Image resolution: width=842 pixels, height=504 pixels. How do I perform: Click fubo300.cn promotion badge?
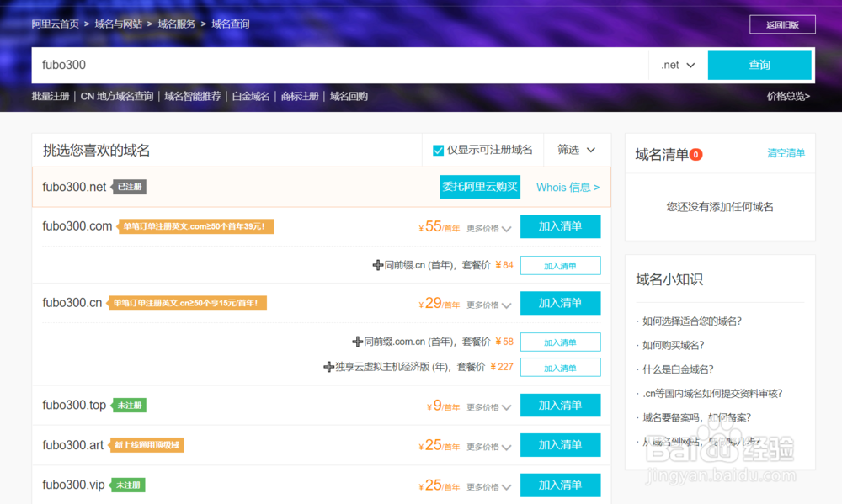point(187,303)
